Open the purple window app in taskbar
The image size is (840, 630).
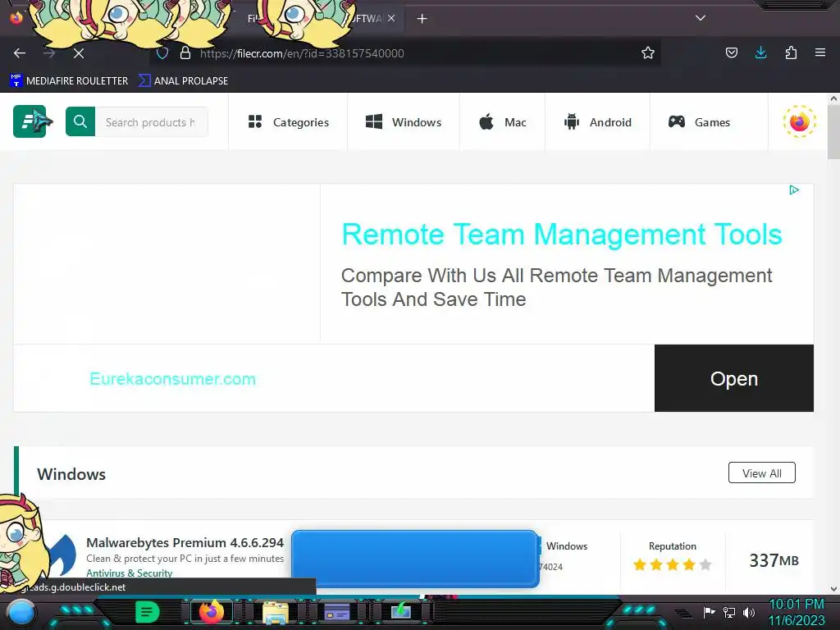pos(337,612)
